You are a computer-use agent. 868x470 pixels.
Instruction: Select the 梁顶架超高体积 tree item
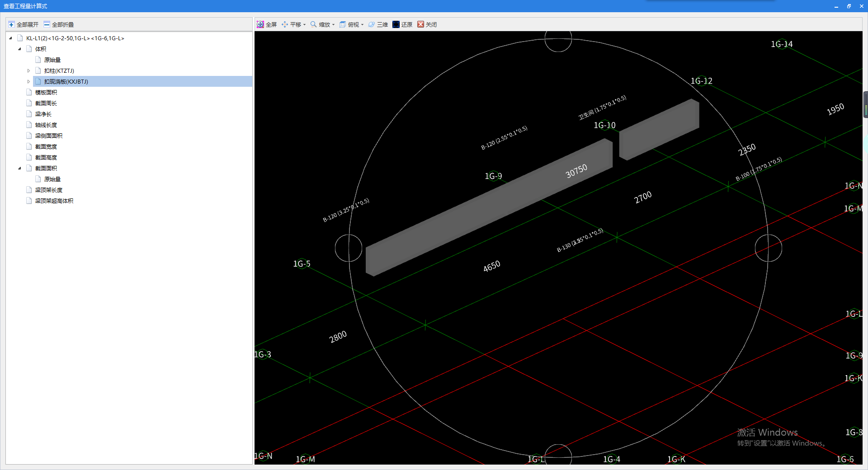(x=54, y=201)
